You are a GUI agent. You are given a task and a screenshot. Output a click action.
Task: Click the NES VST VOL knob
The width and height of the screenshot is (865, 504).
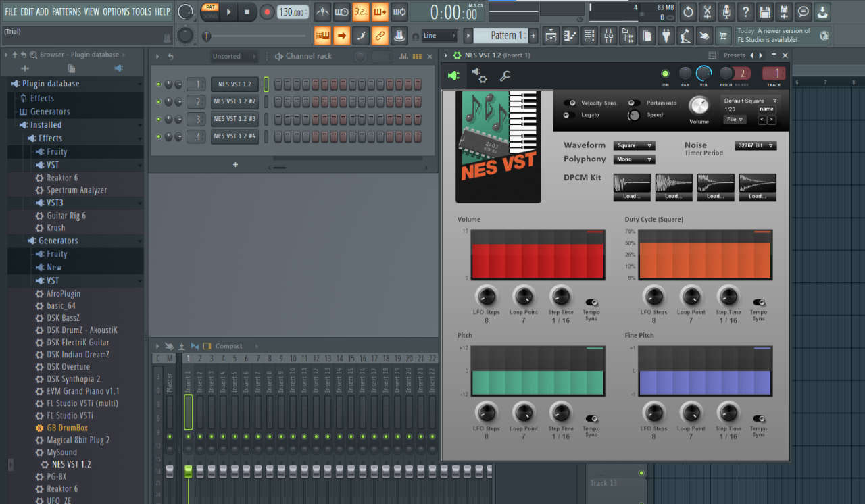click(704, 74)
